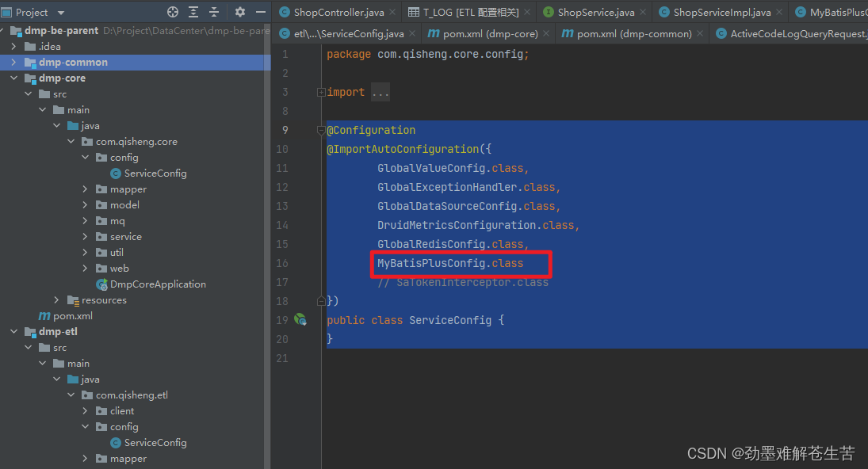Click commented SaTokenInterceptor.class line
Image resolution: width=868 pixels, height=469 pixels.
coord(463,282)
